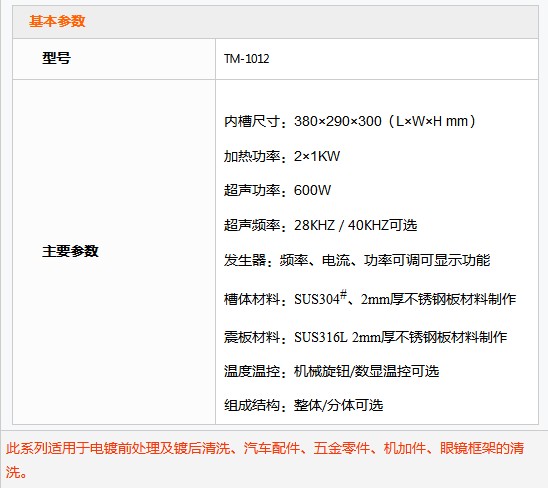Click the 组成结构 整体/分体可选 line
548x488 pixels.
click(303, 406)
